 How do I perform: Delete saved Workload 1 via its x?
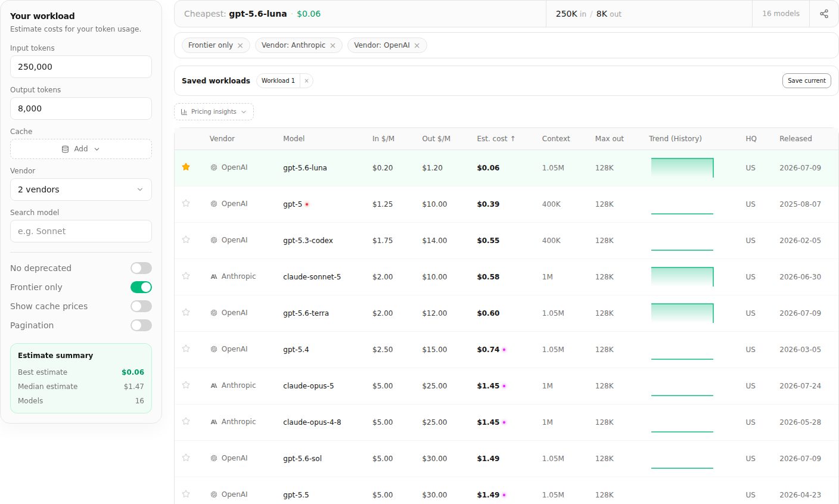(x=306, y=81)
